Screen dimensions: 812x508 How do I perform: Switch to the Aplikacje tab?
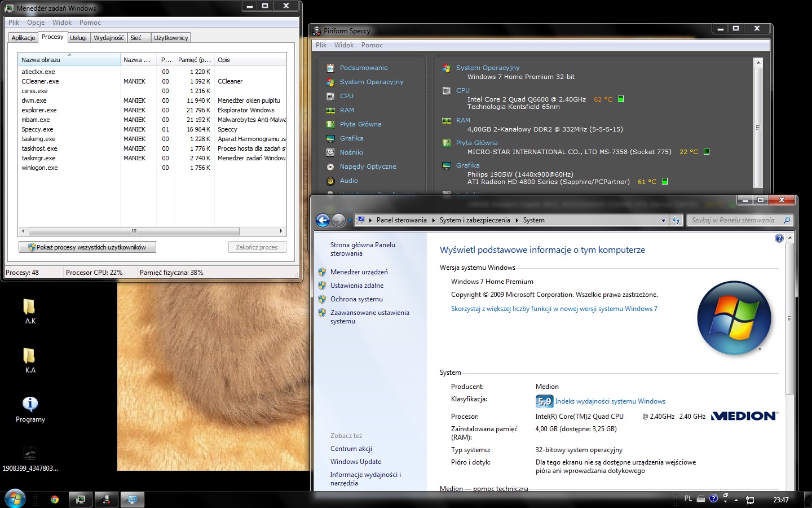coord(23,38)
